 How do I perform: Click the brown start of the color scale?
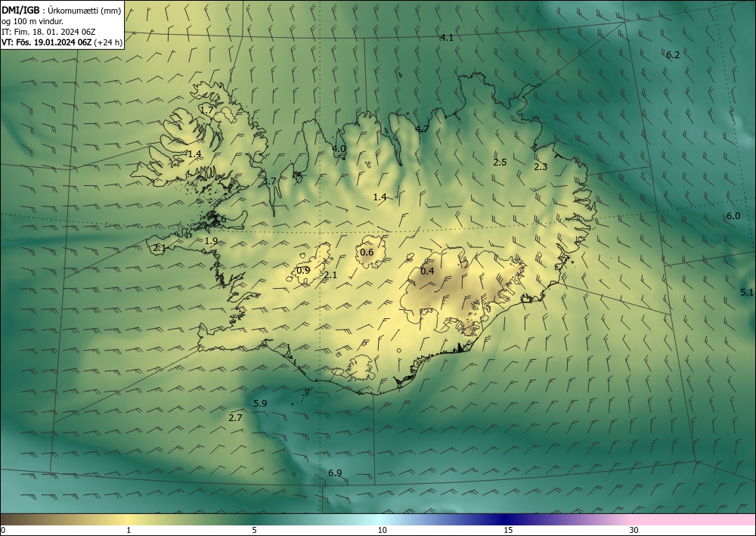tap(14, 519)
